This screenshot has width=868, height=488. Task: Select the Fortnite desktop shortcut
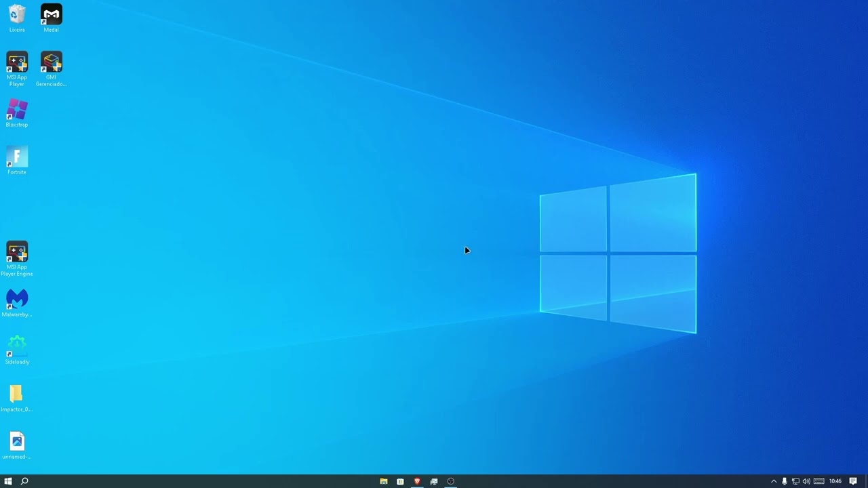pos(17,161)
